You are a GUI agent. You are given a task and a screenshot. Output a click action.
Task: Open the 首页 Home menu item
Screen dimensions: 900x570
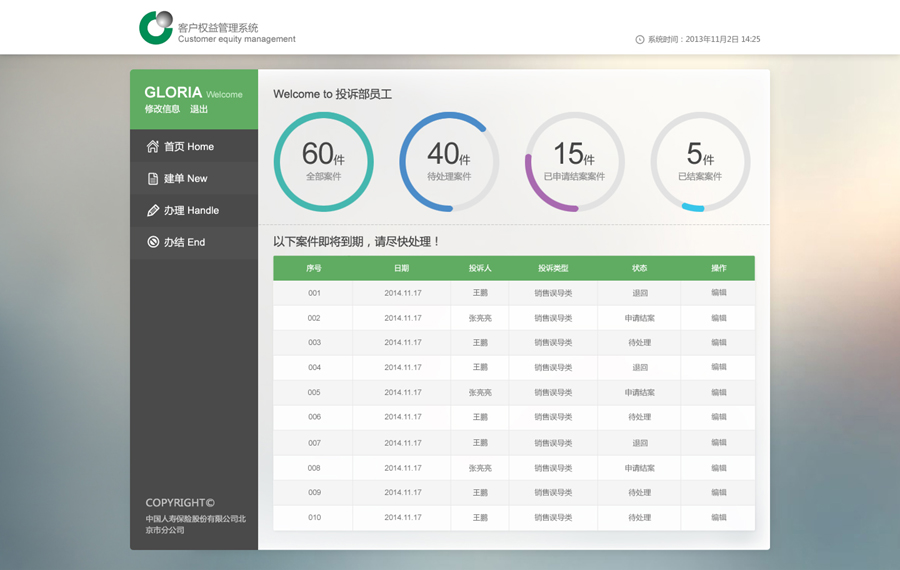[189, 147]
